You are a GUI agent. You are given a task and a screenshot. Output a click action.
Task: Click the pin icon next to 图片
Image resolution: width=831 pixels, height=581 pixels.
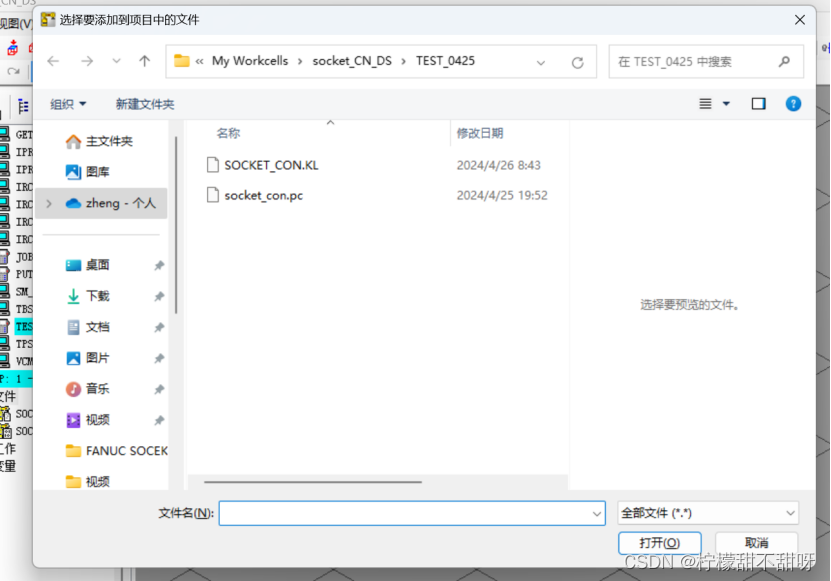click(x=159, y=358)
